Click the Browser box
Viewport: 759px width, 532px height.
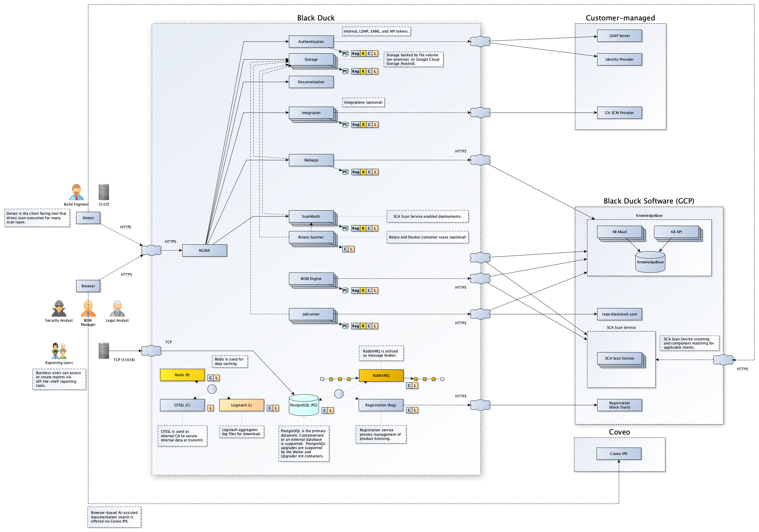tap(88, 286)
